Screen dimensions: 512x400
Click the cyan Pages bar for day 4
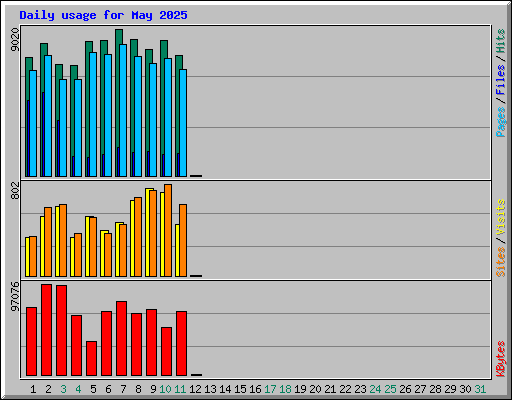pyautogui.click(x=78, y=128)
